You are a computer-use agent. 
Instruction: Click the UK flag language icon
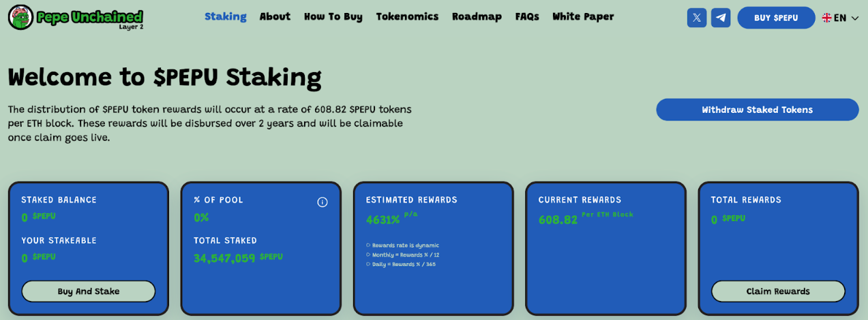826,18
